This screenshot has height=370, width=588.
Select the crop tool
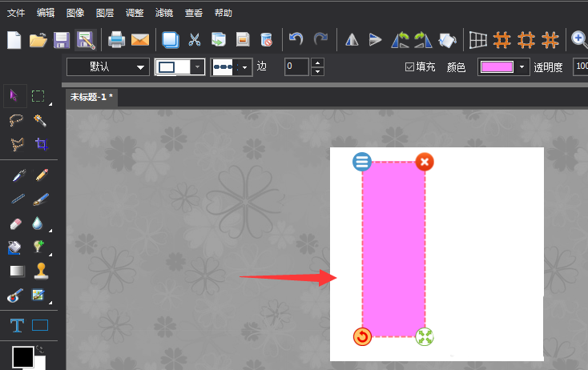pos(41,144)
